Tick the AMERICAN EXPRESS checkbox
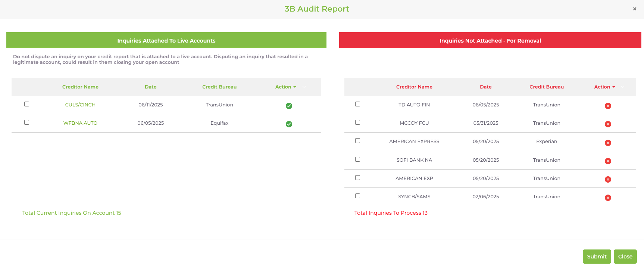Viewport: 644px width, 273px height. pos(357,141)
